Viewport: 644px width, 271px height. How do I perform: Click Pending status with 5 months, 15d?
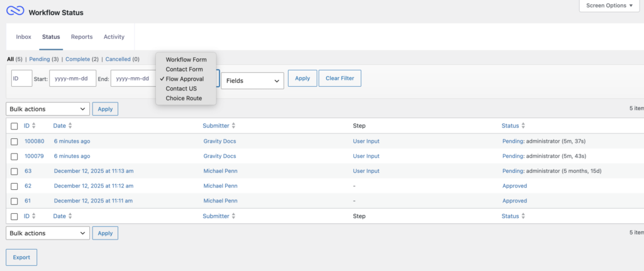513,171
